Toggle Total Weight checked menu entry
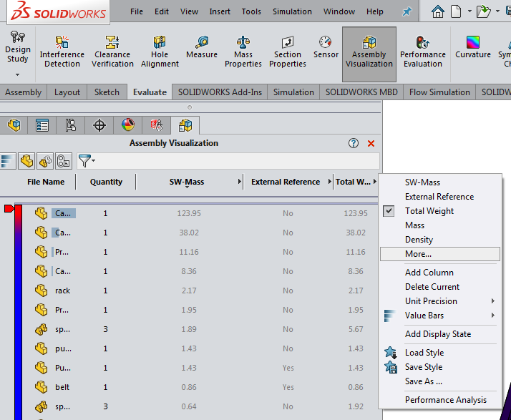 [x=440, y=211]
